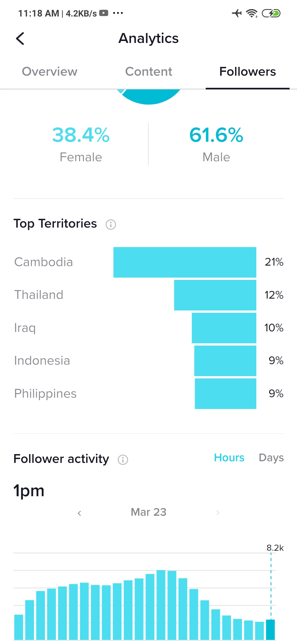Tap the Thailand territory bar
Viewport: 297px width, 644px height.
click(215, 295)
